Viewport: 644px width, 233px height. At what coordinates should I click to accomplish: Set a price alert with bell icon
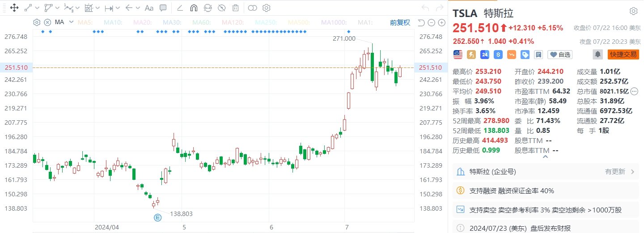click(x=597, y=55)
